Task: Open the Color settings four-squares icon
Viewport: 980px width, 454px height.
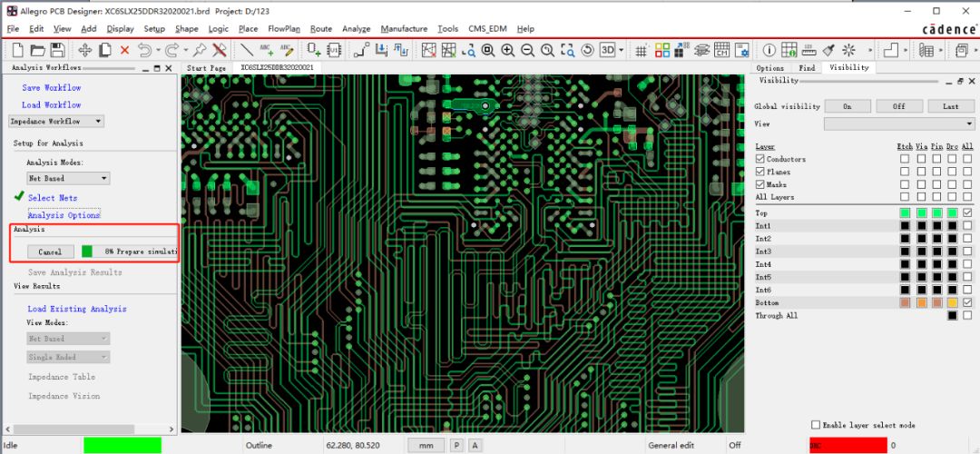Action: click(x=662, y=50)
